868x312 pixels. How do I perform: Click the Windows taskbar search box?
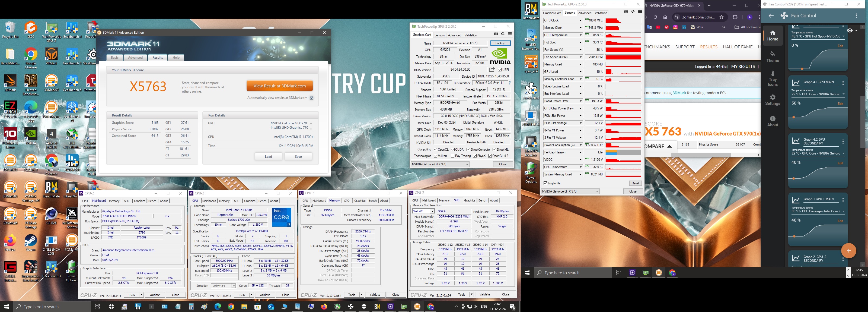point(52,307)
